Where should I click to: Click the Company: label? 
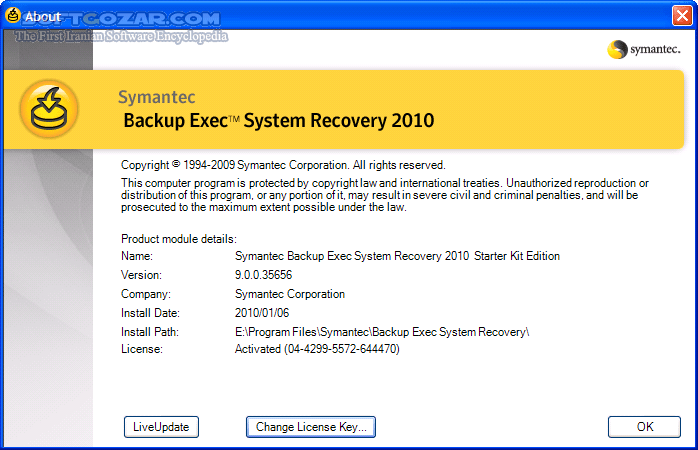pos(146,294)
